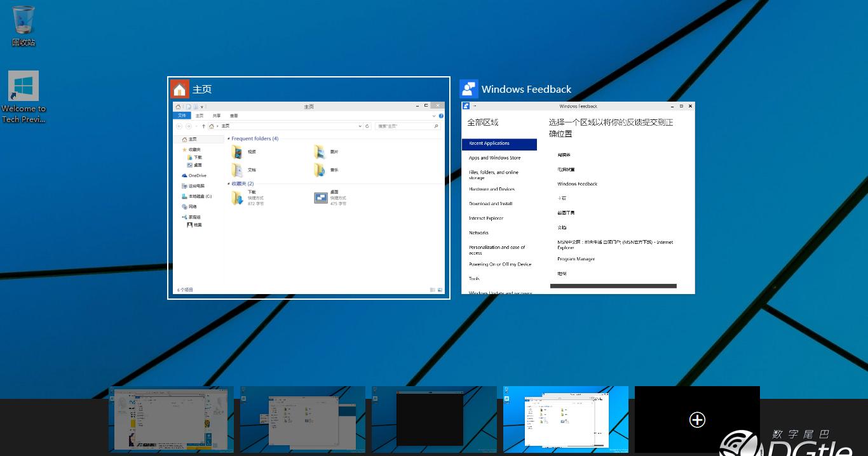868x456 pixels.
Task: Select 本地磁盘 (C:) in sidebar
Action: (x=196, y=196)
